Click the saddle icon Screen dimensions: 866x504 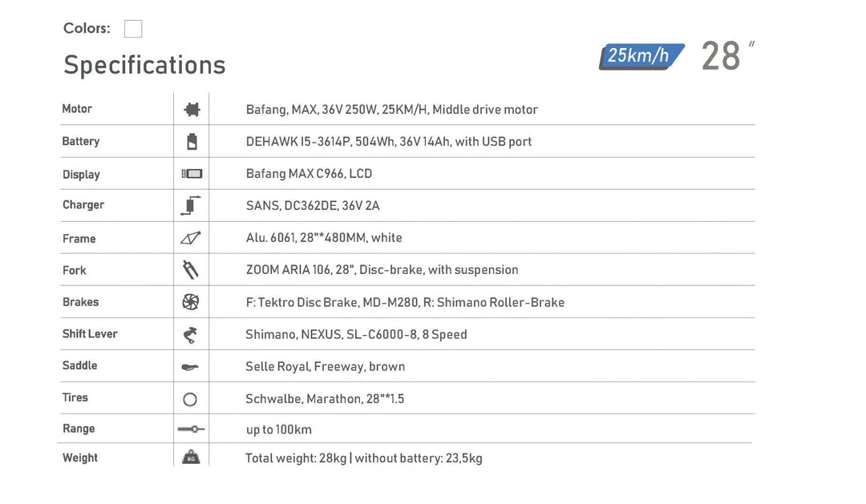pyautogui.click(x=190, y=367)
